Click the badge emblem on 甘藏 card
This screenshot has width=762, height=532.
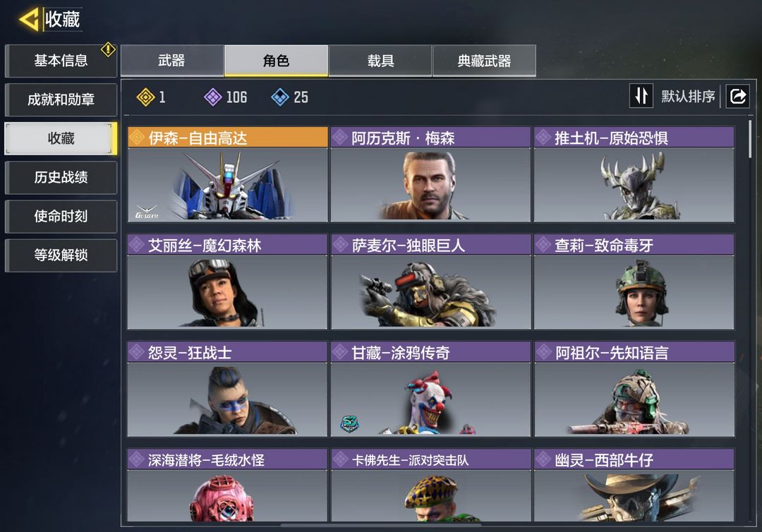(x=349, y=423)
